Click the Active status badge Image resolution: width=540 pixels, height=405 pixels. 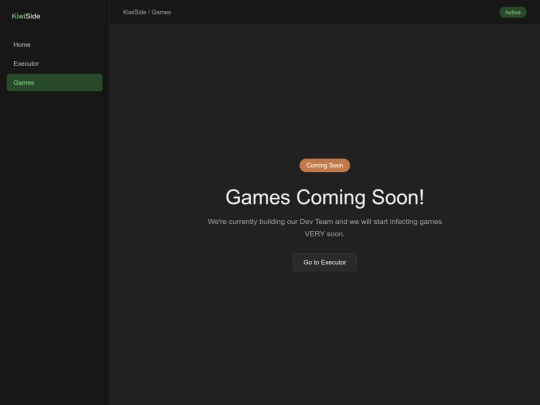pyautogui.click(x=513, y=12)
